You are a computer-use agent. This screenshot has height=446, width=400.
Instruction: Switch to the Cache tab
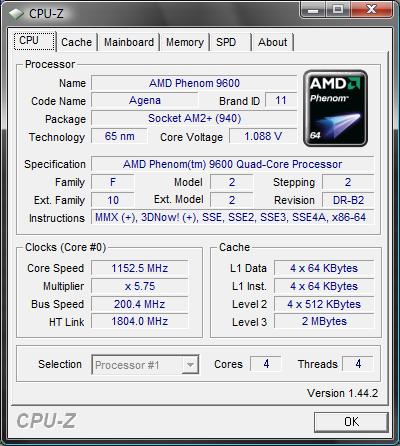coord(76,42)
